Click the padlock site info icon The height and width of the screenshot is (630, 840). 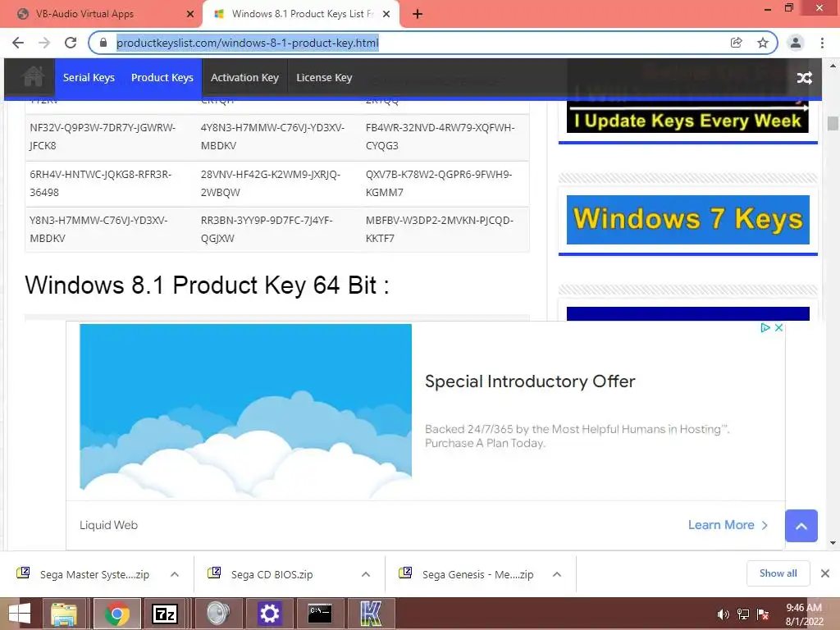pos(103,43)
